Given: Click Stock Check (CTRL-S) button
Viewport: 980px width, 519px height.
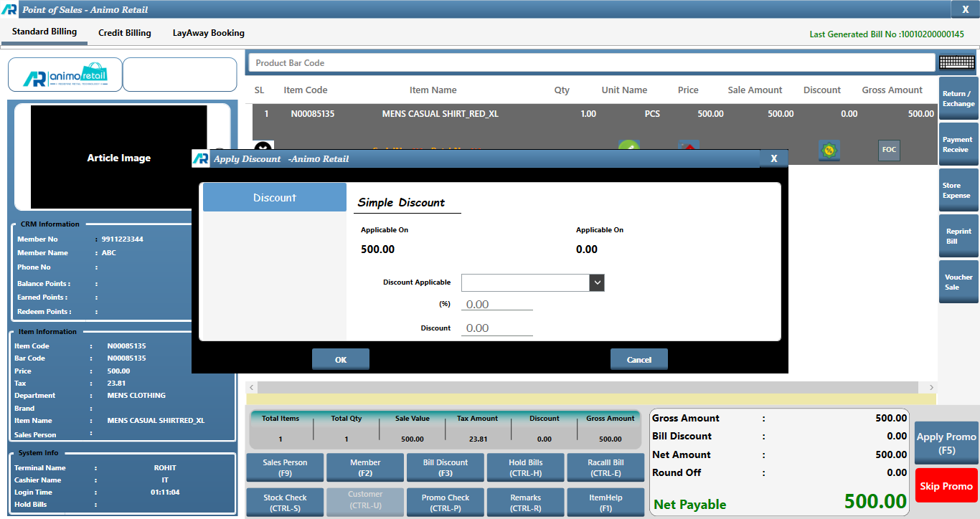Looking at the screenshot, I should 285,503.
